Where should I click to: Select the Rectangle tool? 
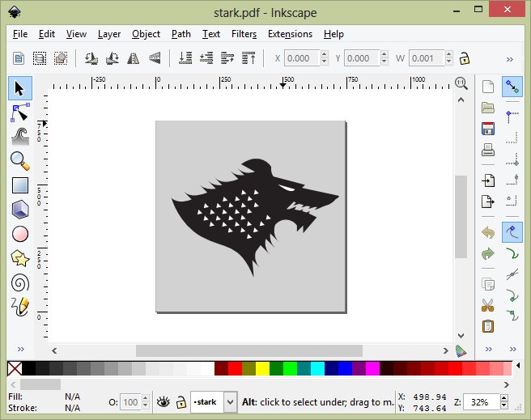coord(20,185)
